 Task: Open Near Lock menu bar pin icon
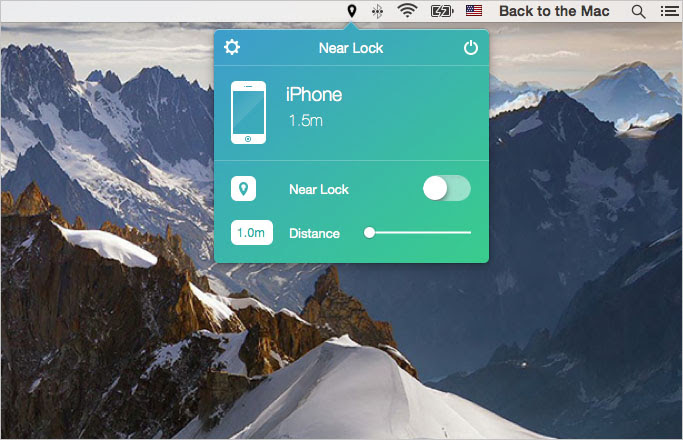(x=352, y=10)
